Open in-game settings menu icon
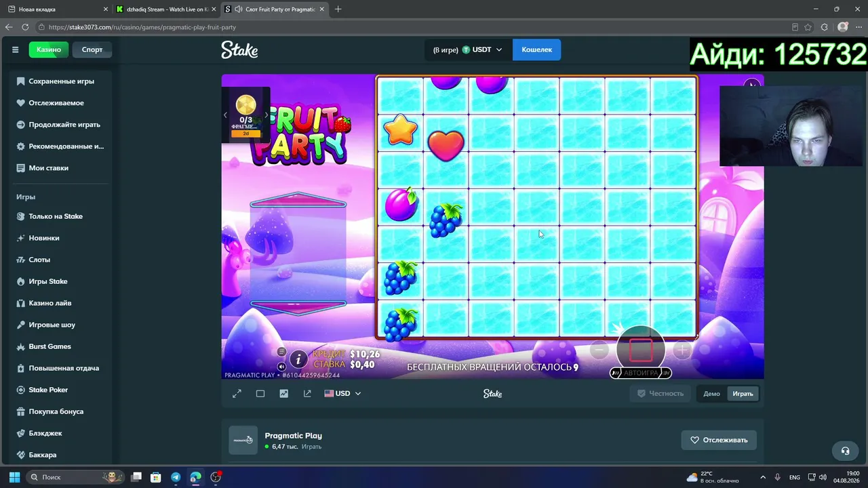The image size is (868, 488). tap(281, 352)
